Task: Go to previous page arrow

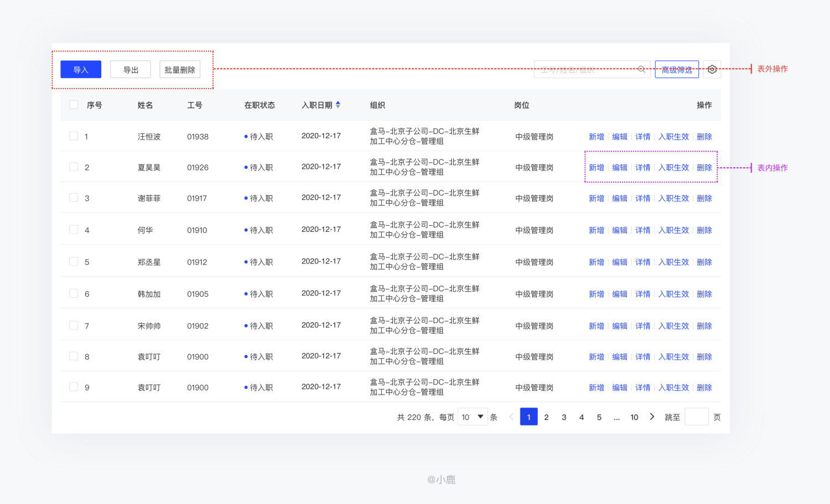Action: coord(511,417)
